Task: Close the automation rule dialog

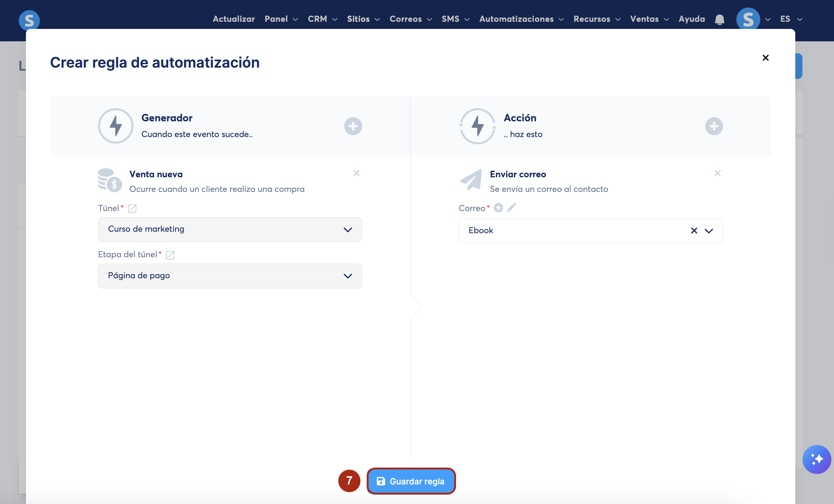Action: point(765,58)
